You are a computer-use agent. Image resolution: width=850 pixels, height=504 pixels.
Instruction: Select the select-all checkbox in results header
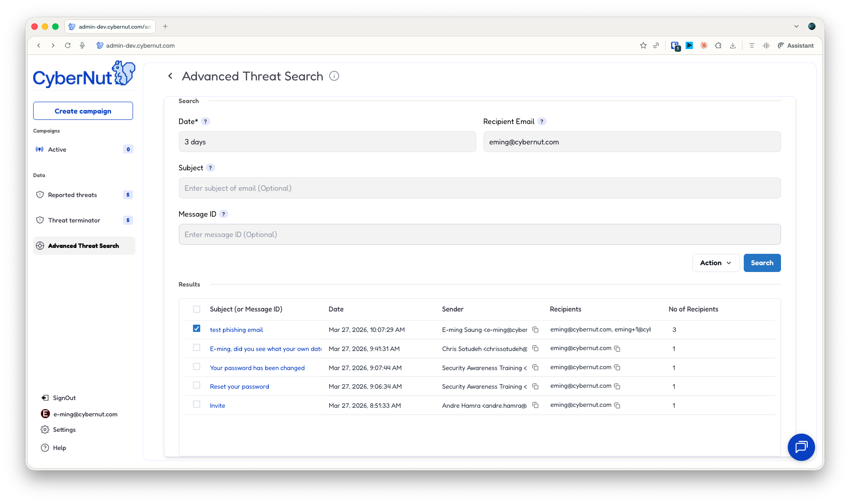[196, 309]
